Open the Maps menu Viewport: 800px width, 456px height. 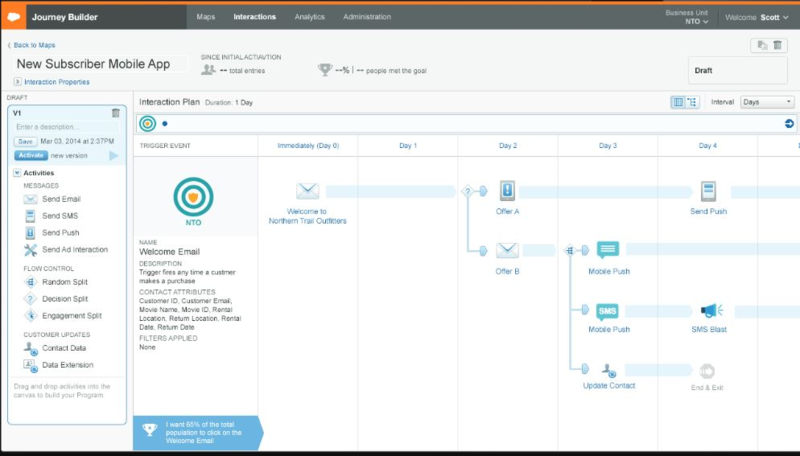[206, 17]
